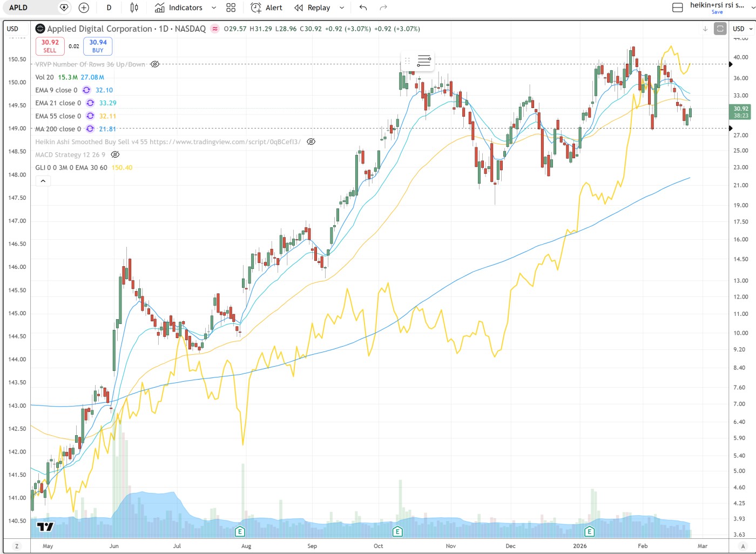Open the candlestick chart style selector
Viewport: 756px width, 554px height.
point(134,8)
